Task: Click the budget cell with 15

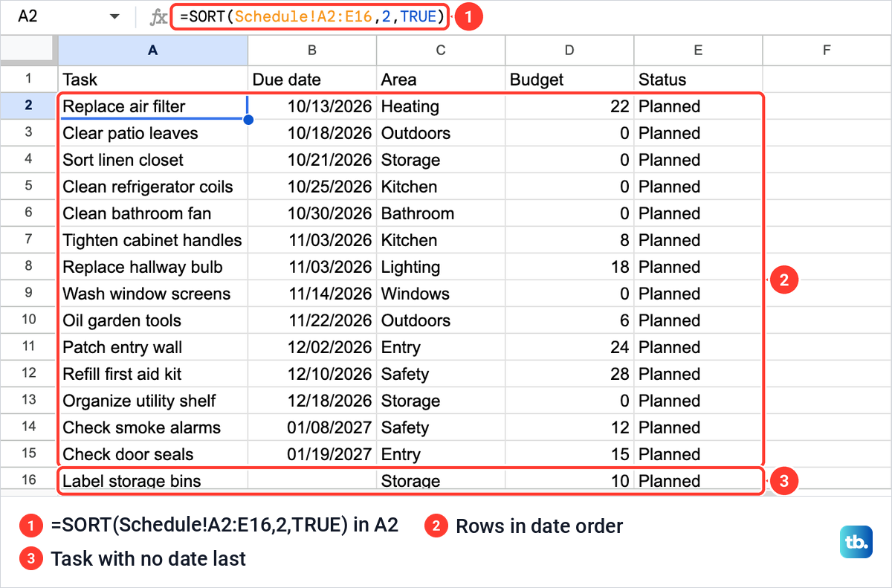Action: [569, 454]
